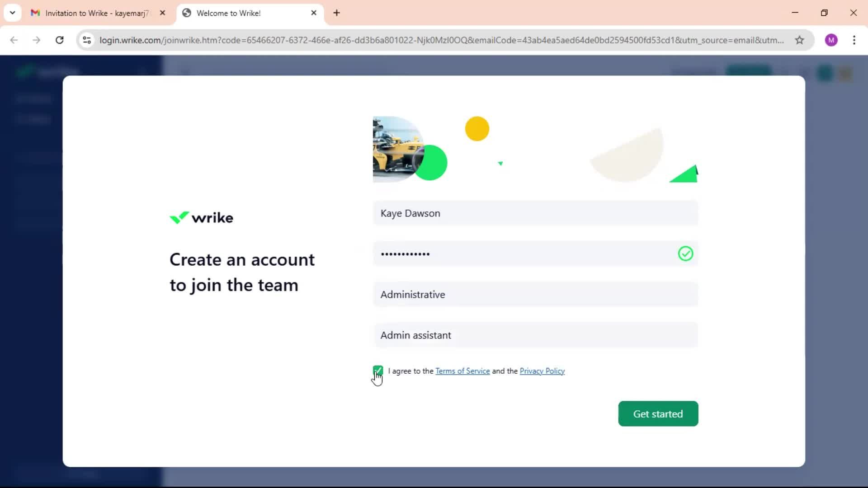Click the Get started button
Screen dimensions: 868x488
tap(658, 413)
